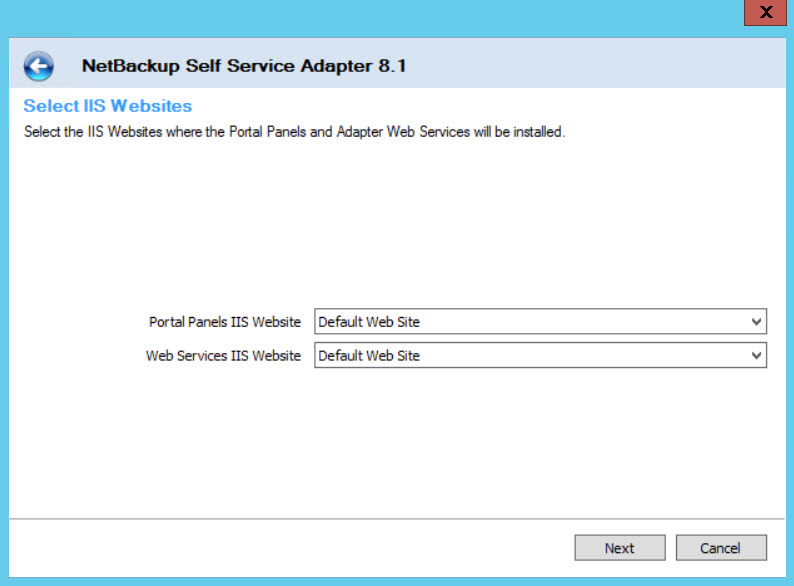Open the Portal Panels IIS Website dropdown
This screenshot has width=794, height=586.
tap(540, 322)
